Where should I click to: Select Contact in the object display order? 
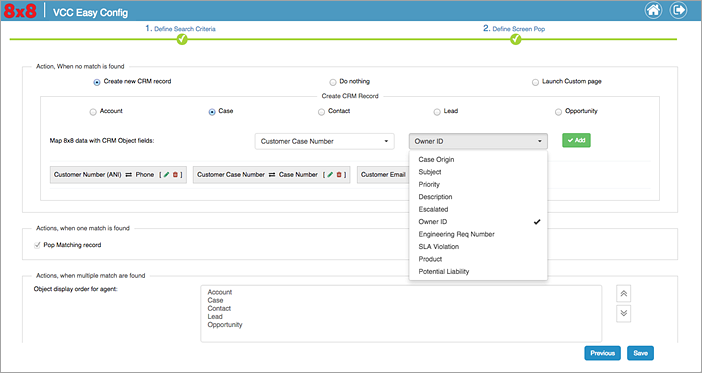pos(219,308)
